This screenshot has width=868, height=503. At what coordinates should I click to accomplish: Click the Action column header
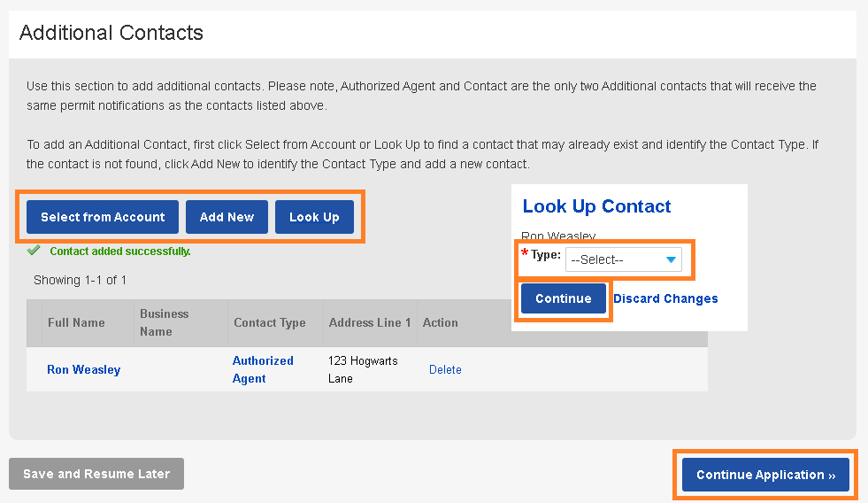(441, 322)
